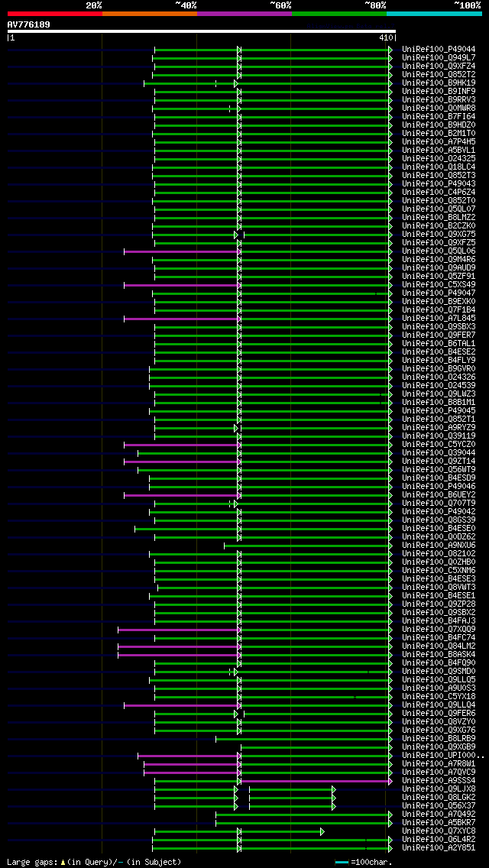Select hit label UniRef100_B9INF9
The image size is (489, 868).
point(439,92)
